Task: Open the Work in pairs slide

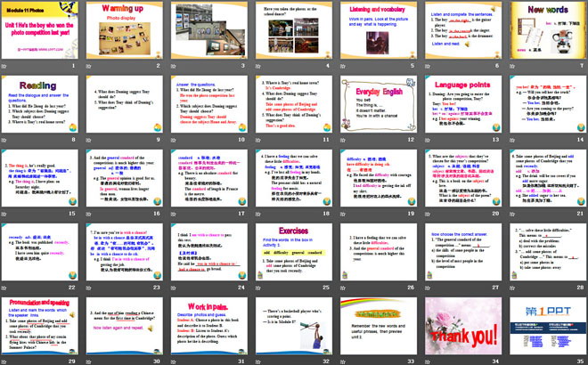Action: 208,327
